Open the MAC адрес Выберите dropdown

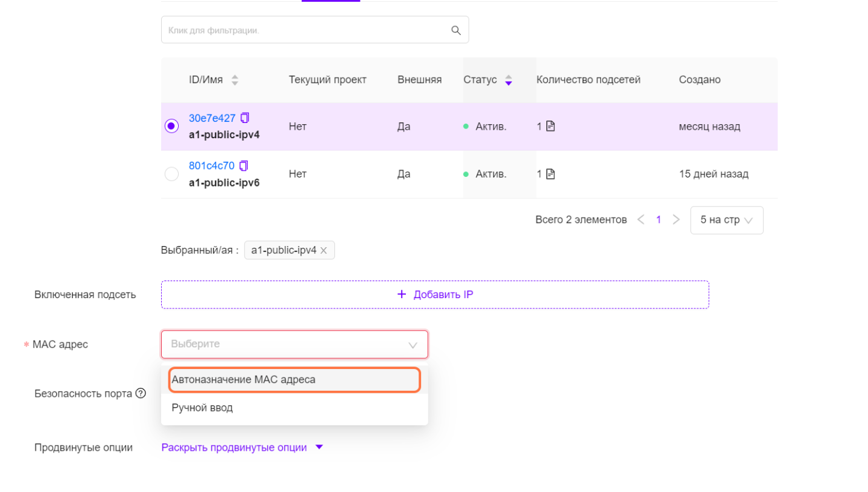point(294,344)
